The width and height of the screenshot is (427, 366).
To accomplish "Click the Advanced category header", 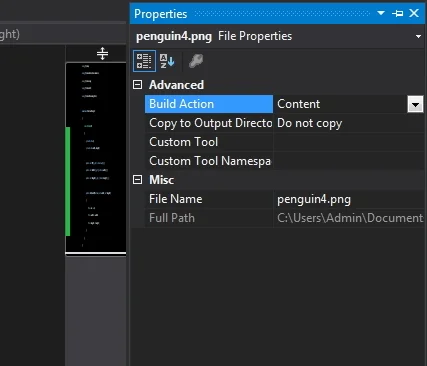I will (176, 85).
